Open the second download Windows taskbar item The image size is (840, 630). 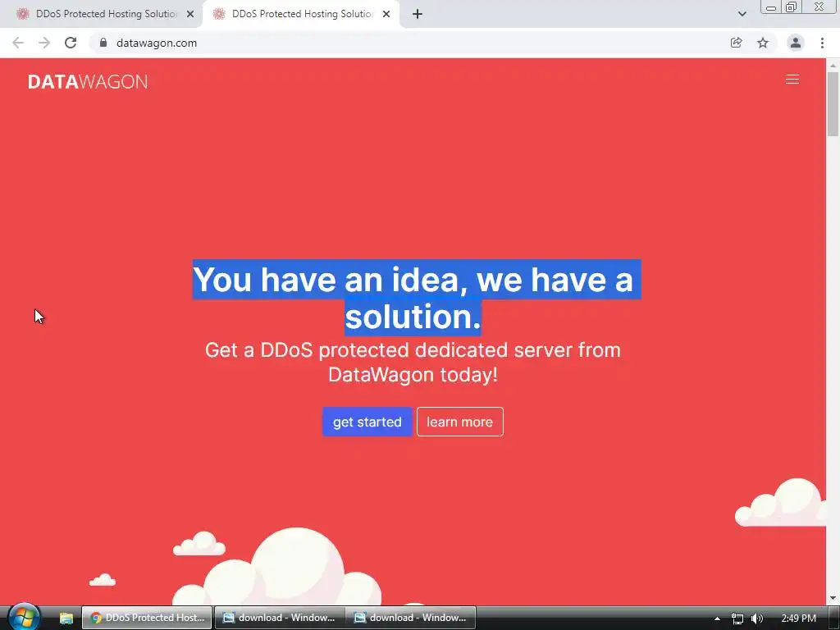[x=410, y=618]
